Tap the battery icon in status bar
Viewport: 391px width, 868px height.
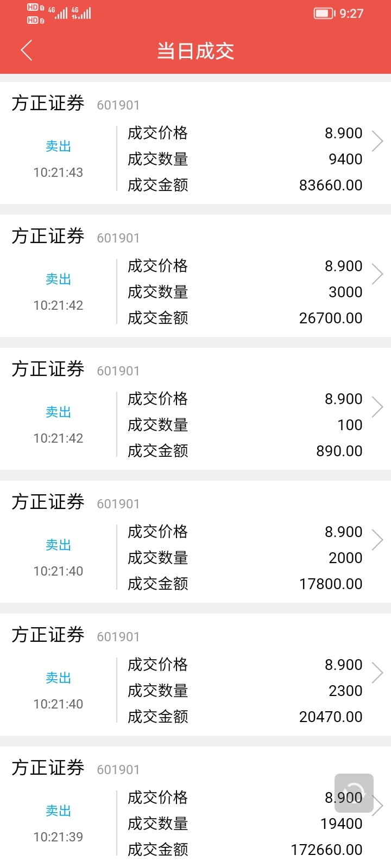324,13
